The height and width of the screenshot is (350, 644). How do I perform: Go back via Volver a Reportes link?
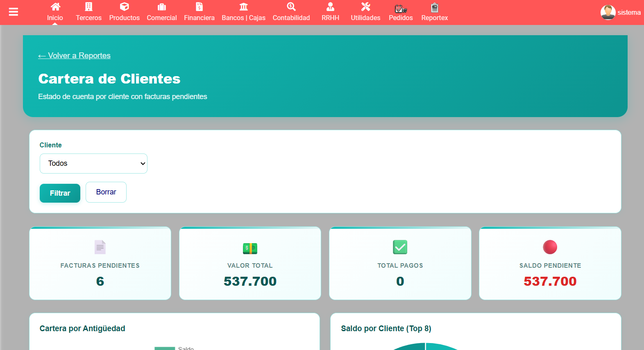point(74,55)
